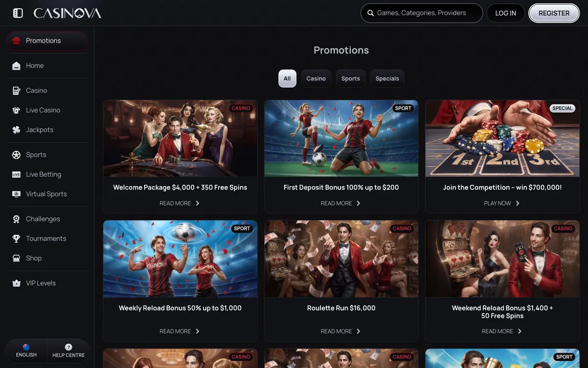
Task: Open Jackpots section
Action: click(48, 130)
